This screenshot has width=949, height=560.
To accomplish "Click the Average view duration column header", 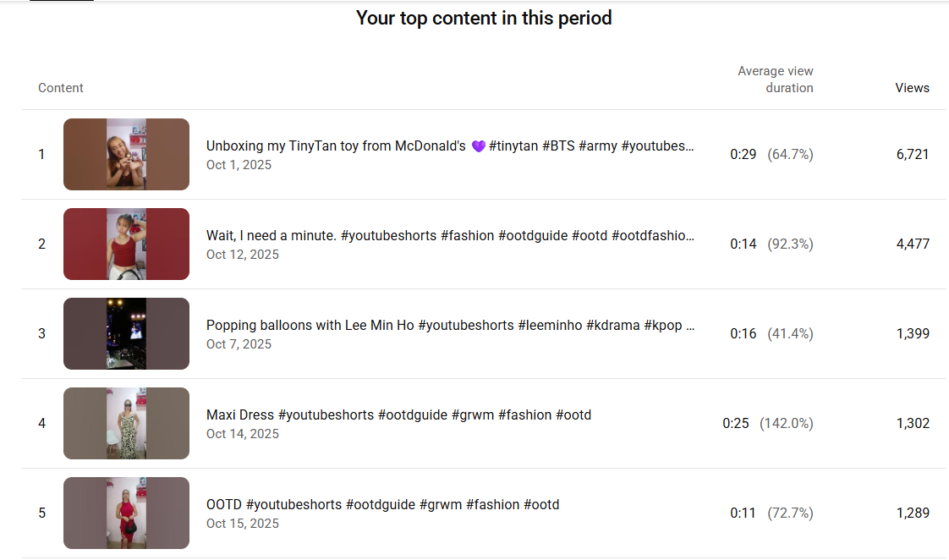I will point(775,80).
